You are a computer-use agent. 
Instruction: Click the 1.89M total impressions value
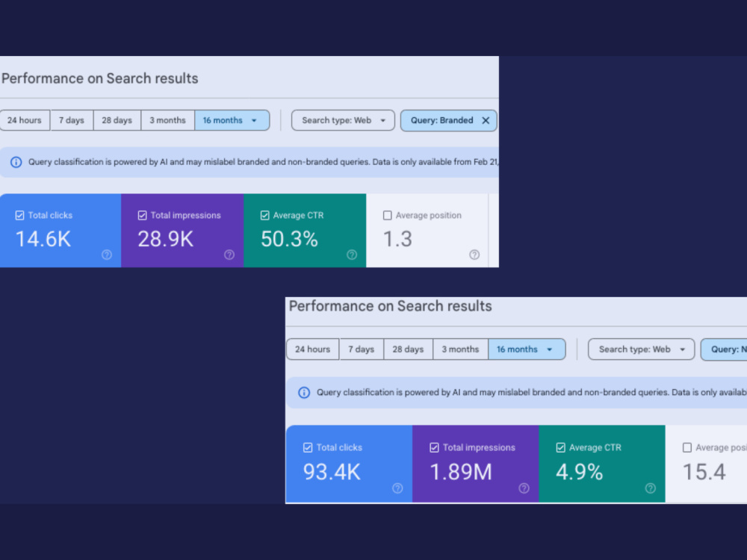(461, 473)
